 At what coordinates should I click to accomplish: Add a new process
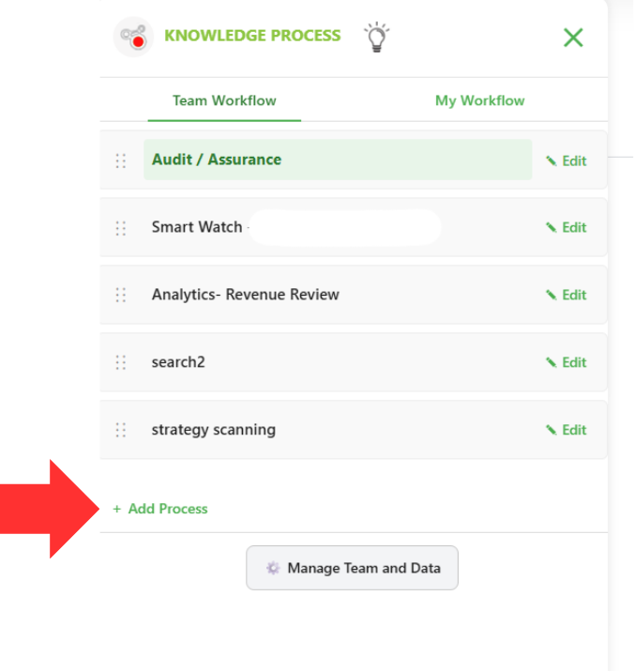160,509
